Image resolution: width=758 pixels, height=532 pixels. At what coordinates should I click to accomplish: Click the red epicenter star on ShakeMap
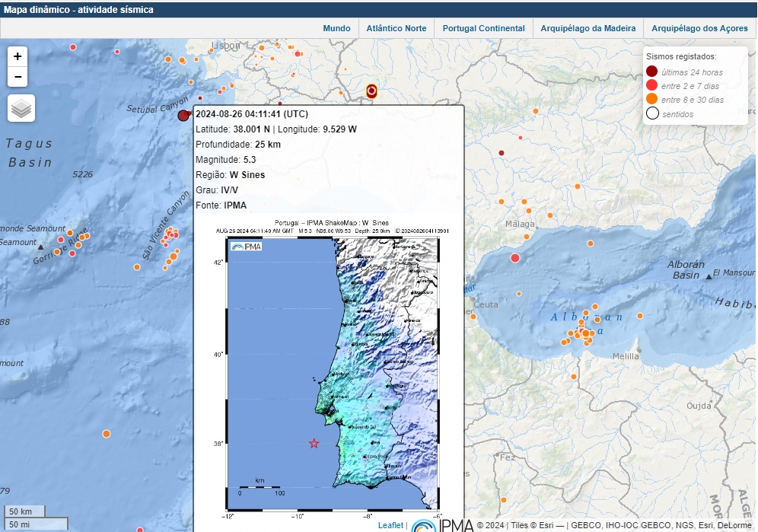tap(314, 444)
